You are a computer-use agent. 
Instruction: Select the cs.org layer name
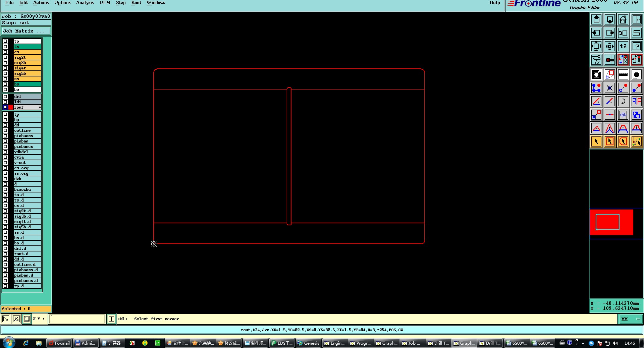click(x=27, y=168)
